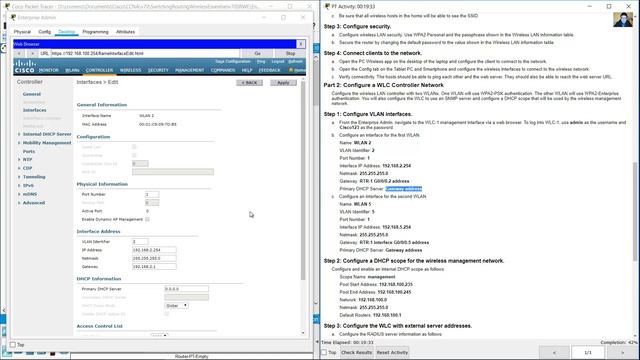
Task: Tick the Top checkbox in PT Activity window
Action: pos(324,352)
